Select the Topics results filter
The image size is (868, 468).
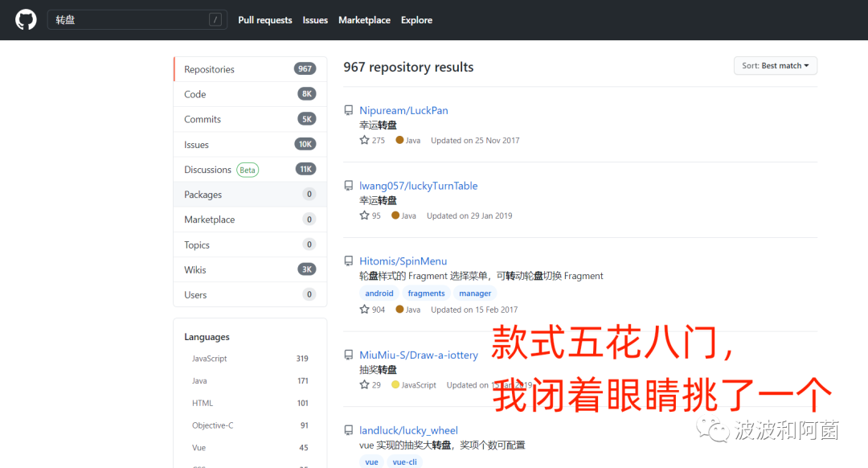(x=250, y=244)
